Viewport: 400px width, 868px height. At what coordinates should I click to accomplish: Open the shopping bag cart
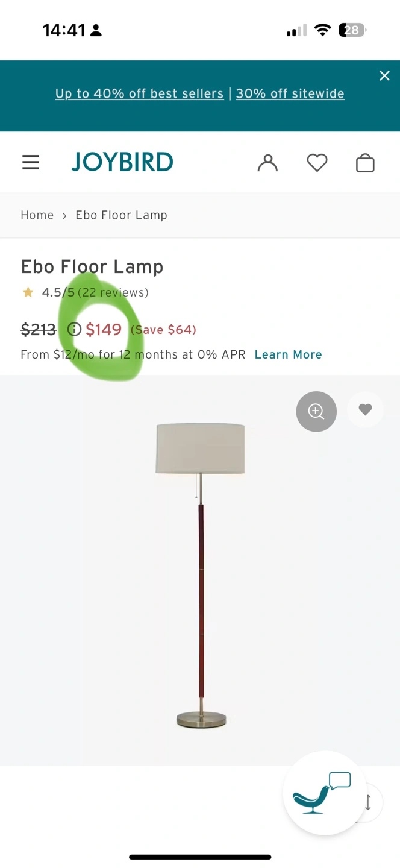coord(365,163)
